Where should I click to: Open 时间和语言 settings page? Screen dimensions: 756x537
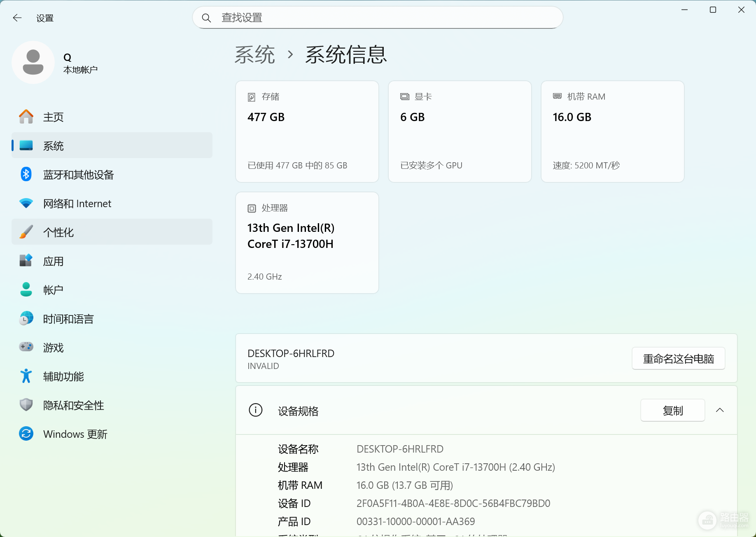(112, 319)
